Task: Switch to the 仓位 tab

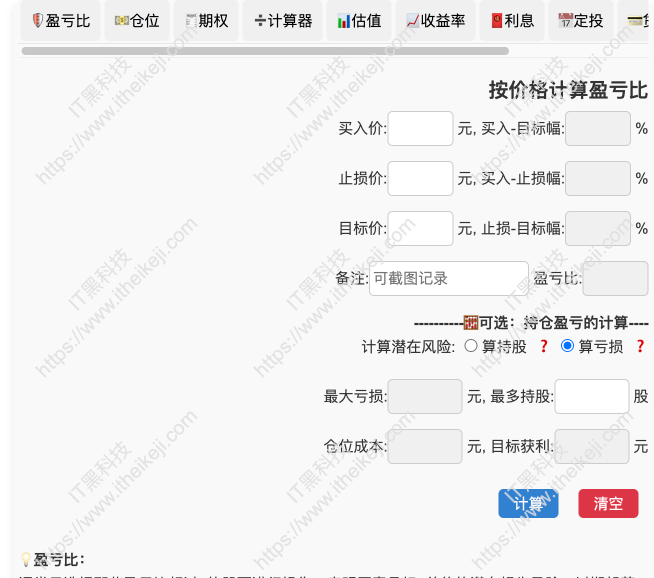Action: [137, 21]
